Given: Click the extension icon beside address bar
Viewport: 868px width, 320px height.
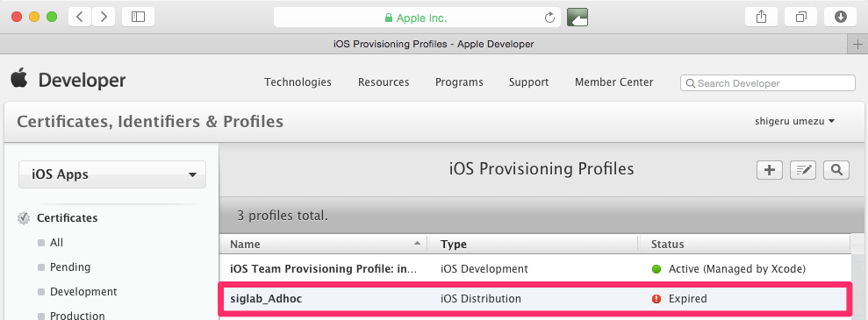Looking at the screenshot, I should 577,18.
